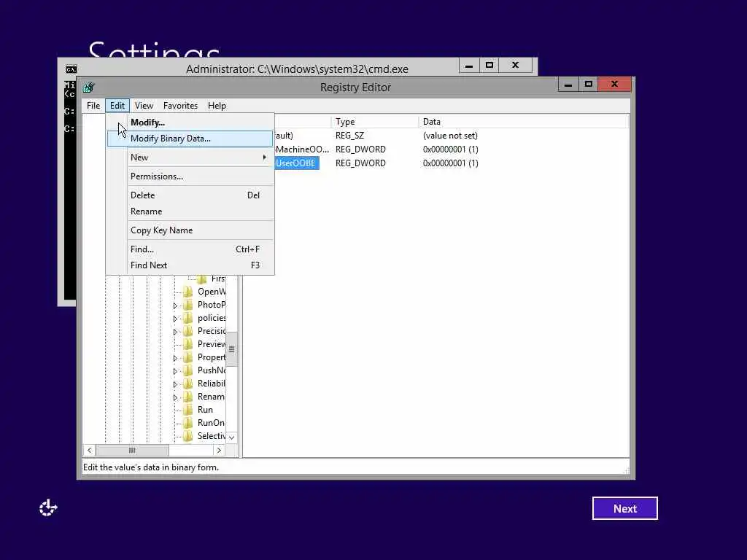Choose Modify Binary Data...

pyautogui.click(x=190, y=139)
